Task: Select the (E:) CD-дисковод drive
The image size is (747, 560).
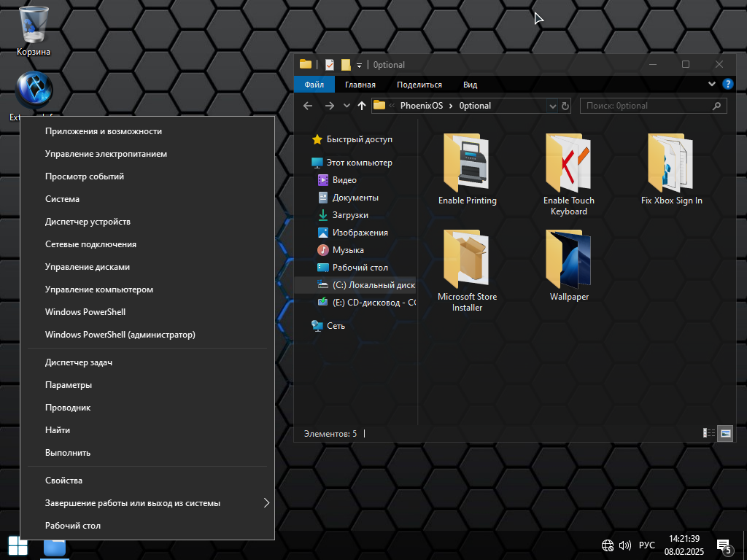Action: 366,303
